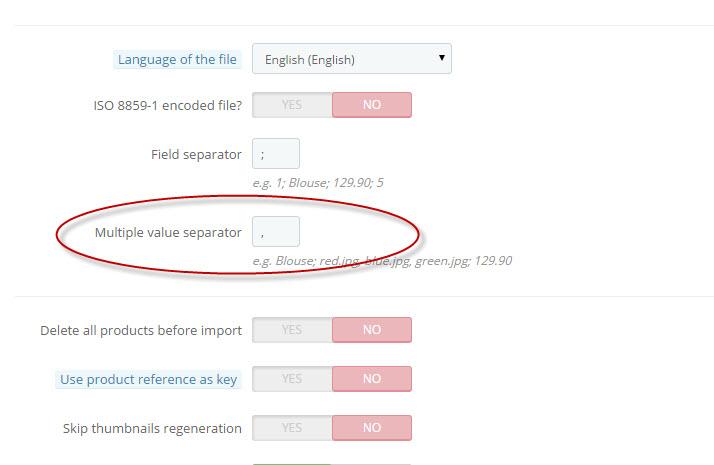
Task: Click the Field separator input box
Action: [x=276, y=153]
